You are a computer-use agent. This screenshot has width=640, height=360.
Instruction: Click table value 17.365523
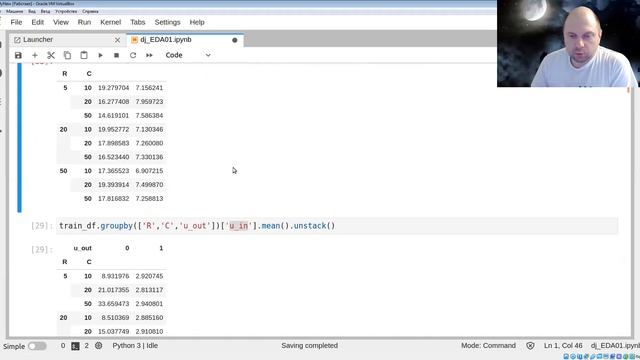[113, 171]
